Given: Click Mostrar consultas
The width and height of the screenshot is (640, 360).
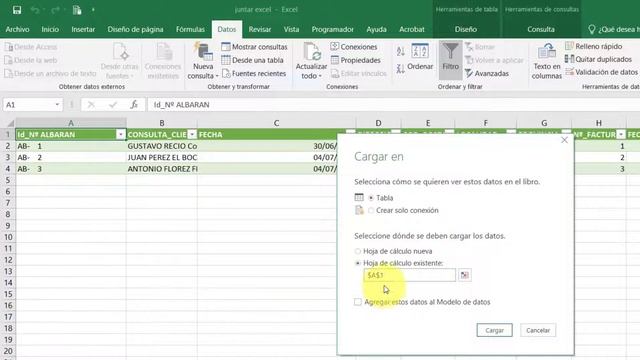Looking at the screenshot, I should [254, 47].
